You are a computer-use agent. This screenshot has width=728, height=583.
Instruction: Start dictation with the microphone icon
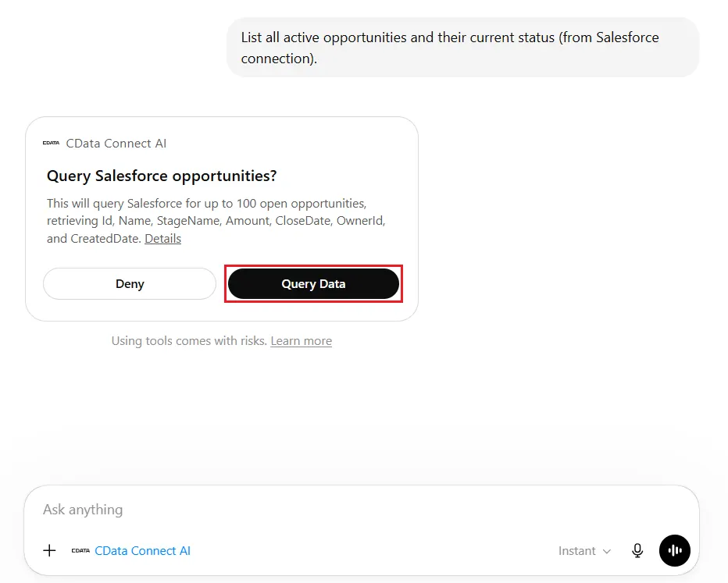pos(637,550)
